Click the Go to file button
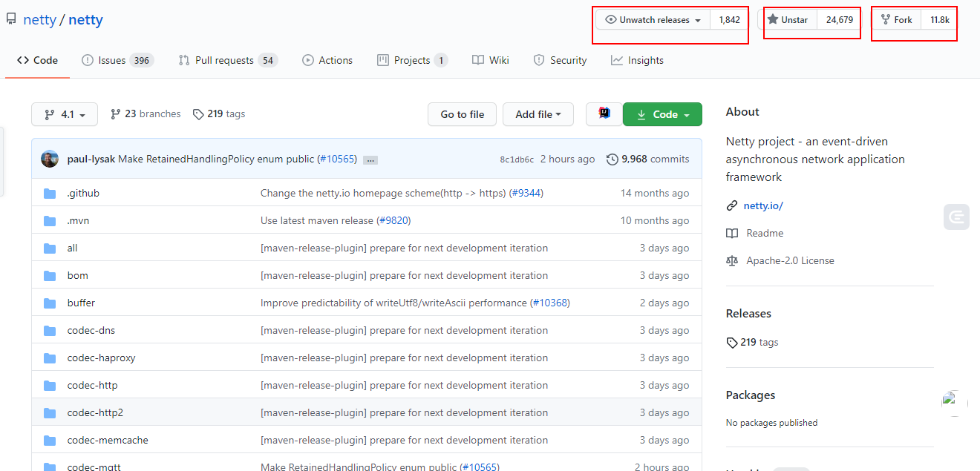Image resolution: width=980 pixels, height=471 pixels. coord(462,114)
